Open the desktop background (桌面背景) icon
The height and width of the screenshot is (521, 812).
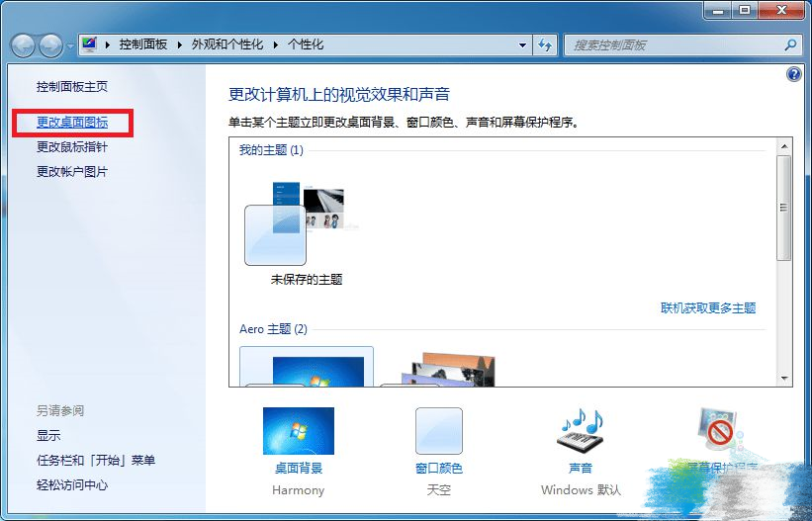click(x=298, y=431)
